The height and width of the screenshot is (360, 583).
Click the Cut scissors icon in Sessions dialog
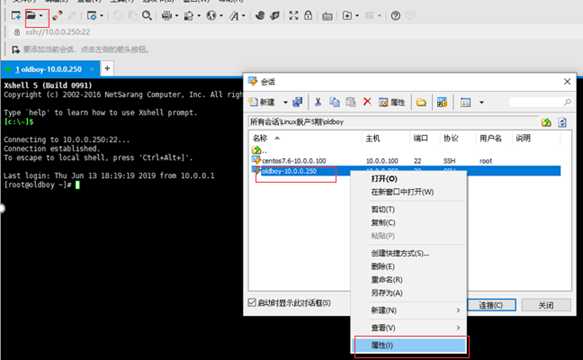point(318,102)
